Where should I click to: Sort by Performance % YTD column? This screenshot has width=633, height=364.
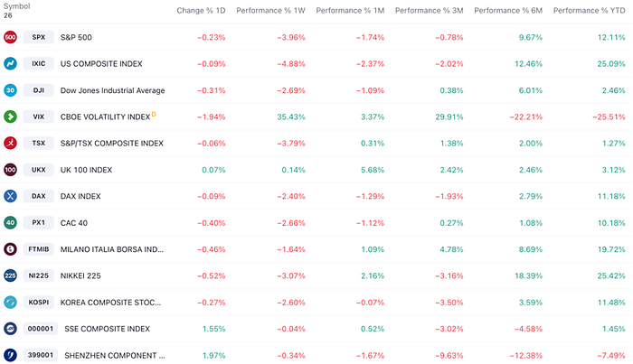(x=589, y=11)
